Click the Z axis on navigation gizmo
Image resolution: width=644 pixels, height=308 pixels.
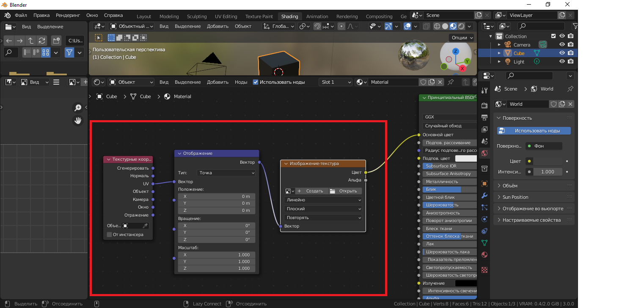pyautogui.click(x=455, y=51)
